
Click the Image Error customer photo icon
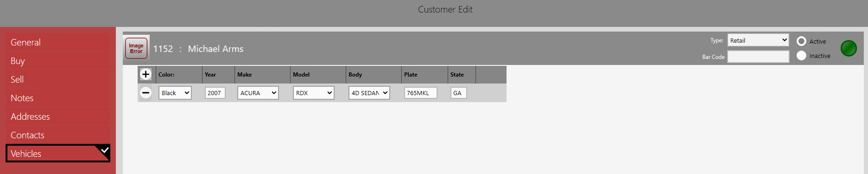click(x=136, y=48)
